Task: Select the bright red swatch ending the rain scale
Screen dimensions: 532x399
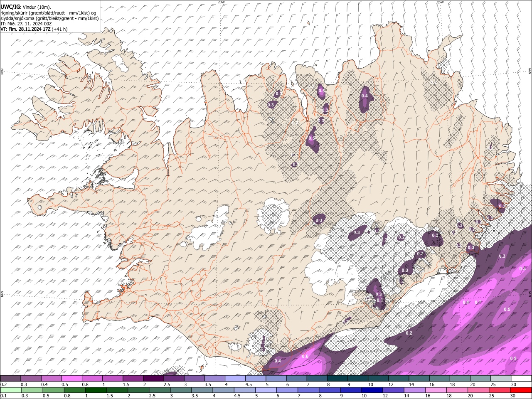Action: (x=521, y=390)
